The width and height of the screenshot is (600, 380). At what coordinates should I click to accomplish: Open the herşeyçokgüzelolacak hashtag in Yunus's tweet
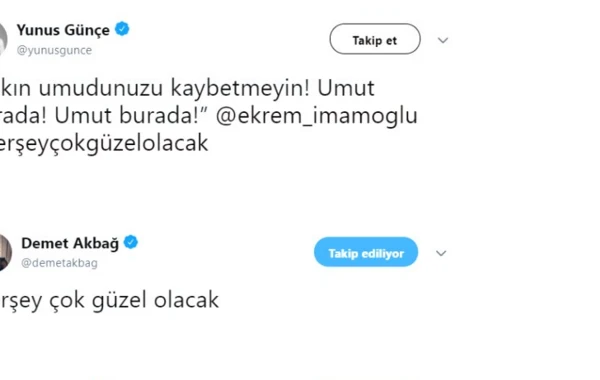104,144
